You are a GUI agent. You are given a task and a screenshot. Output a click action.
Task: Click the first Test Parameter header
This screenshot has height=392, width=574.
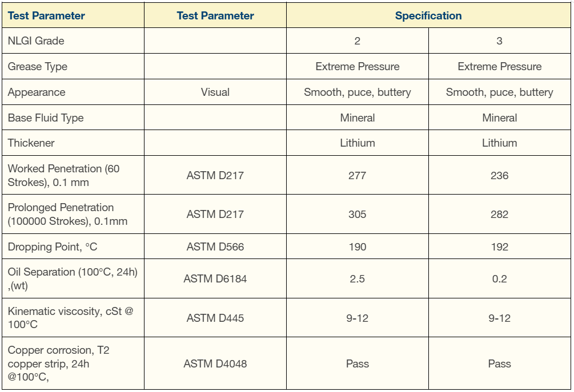click(46, 16)
